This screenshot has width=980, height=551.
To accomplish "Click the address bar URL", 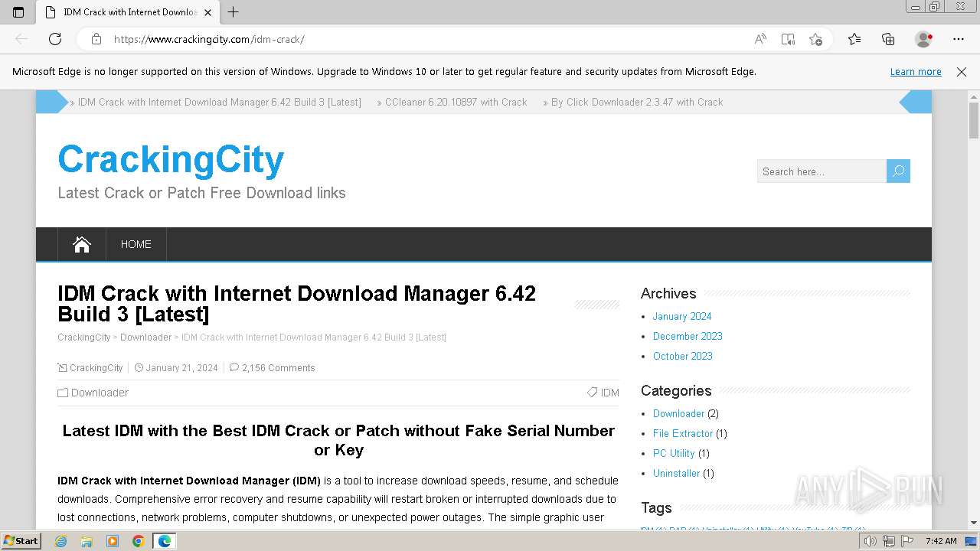I will [x=209, y=39].
